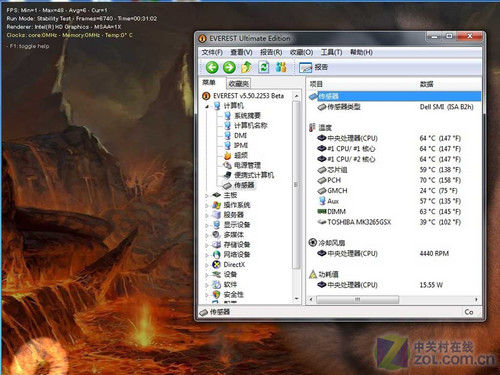The height and width of the screenshot is (375, 500).
Task: Click the Refresh toolbar icon
Action: (x=264, y=67)
